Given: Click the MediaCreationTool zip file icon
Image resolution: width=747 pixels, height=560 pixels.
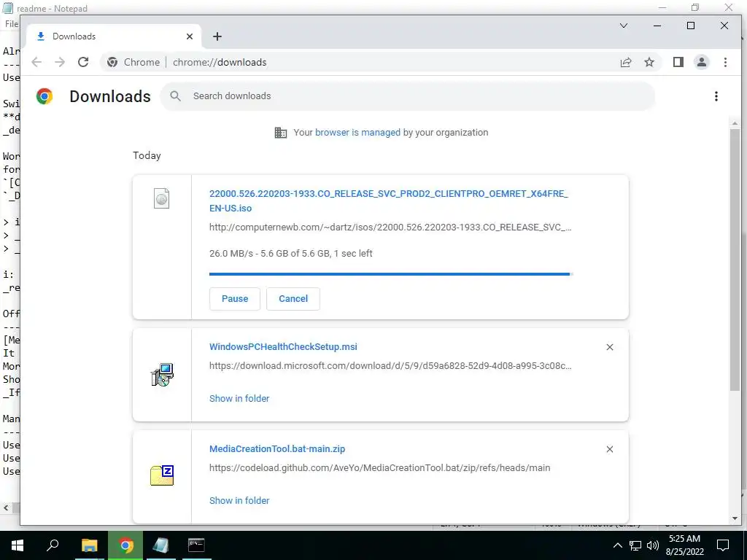Looking at the screenshot, I should click(x=162, y=475).
